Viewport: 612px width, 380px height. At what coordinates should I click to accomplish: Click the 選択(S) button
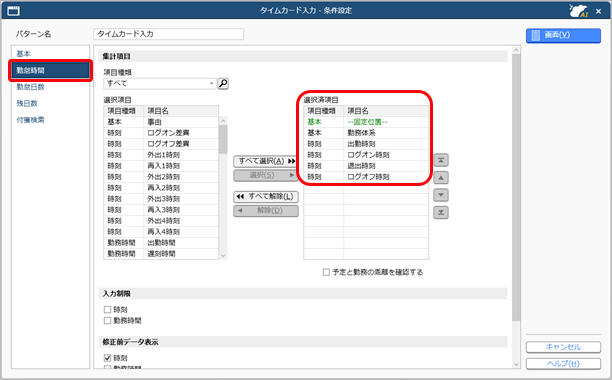click(x=266, y=176)
